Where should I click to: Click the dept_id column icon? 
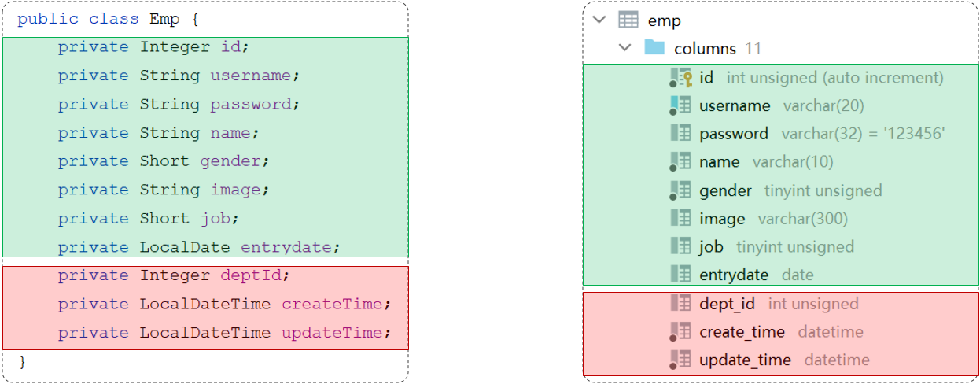click(x=681, y=304)
